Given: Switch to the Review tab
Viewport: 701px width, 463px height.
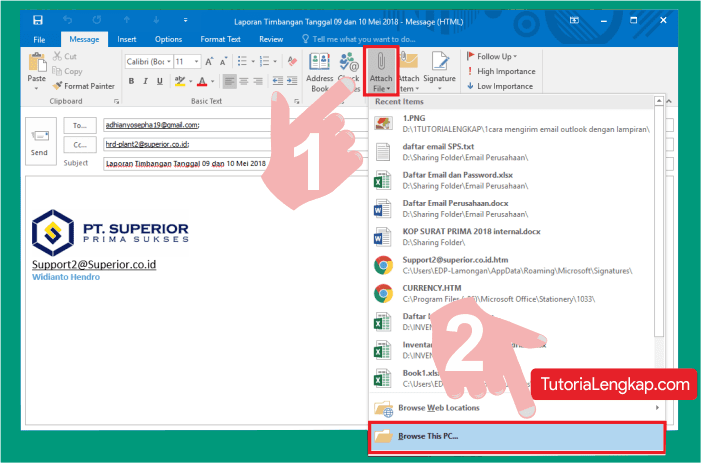Looking at the screenshot, I should tap(271, 39).
